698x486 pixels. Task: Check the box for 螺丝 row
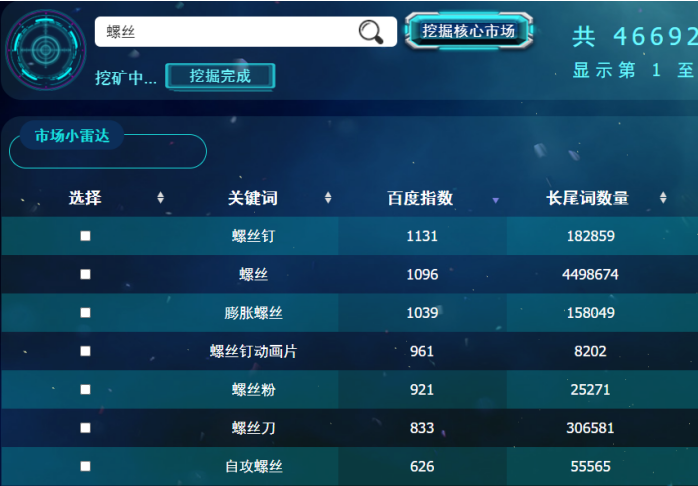tap(85, 274)
